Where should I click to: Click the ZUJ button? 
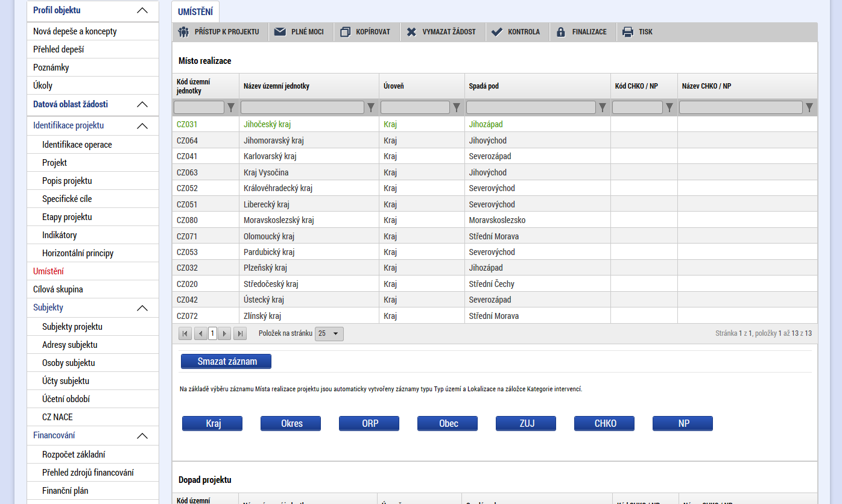(526, 424)
